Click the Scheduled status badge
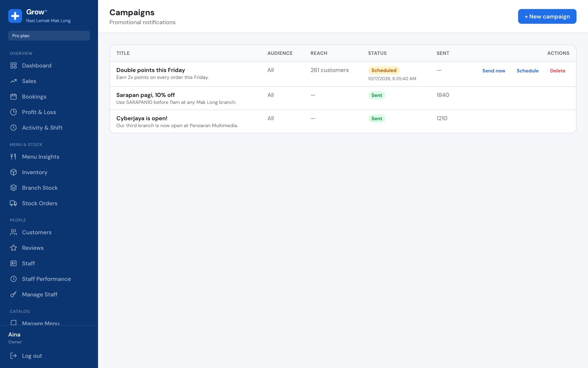Screen dimensions: 588x368 pos(384,70)
